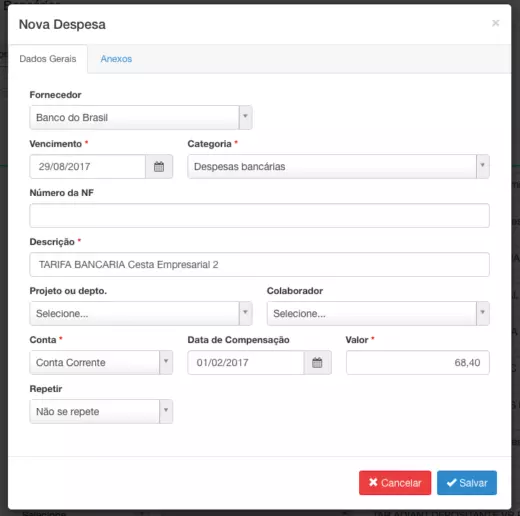Select the Dados Gerais tab
The image size is (520, 516).
(x=48, y=59)
